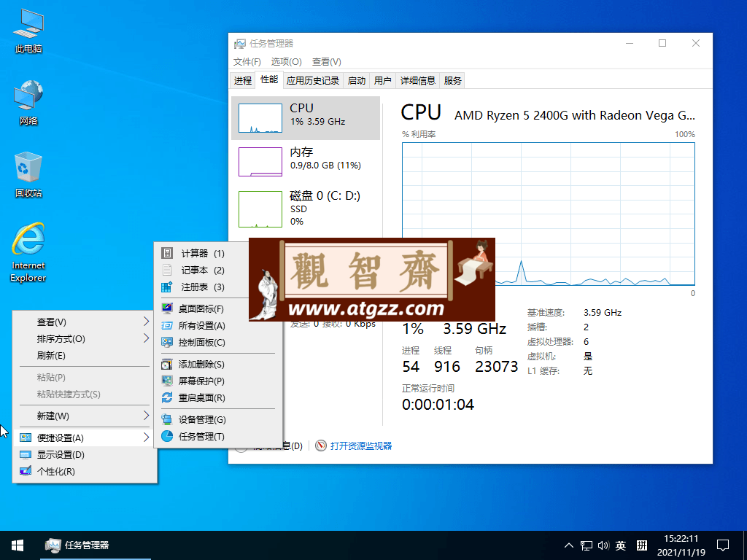This screenshot has height=560, width=747.
Task: Select the 内存 memory graph thumbnail
Action: pyautogui.click(x=260, y=162)
